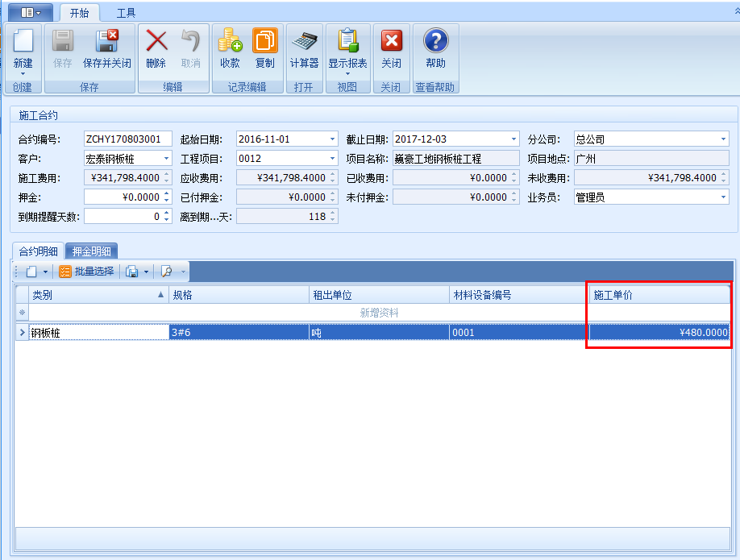Click the 施工单价 column header
Viewport: 740px width, 560px height.
pos(659,295)
